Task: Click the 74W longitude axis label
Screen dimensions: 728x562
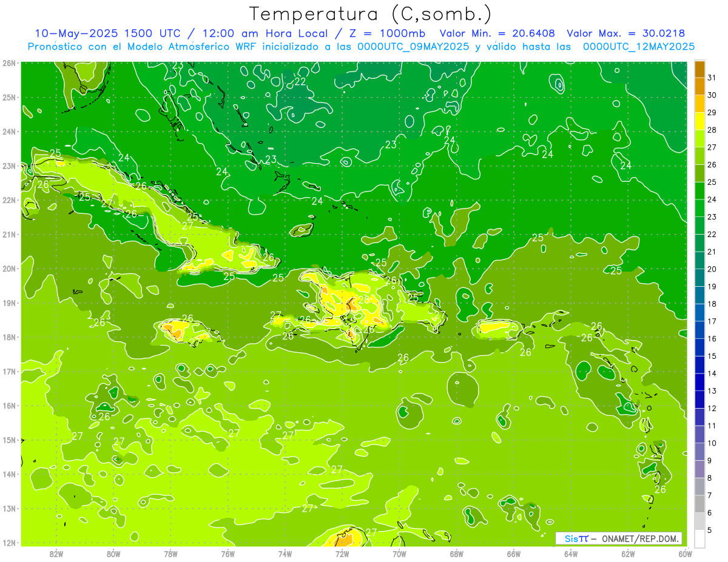Action: tap(285, 554)
